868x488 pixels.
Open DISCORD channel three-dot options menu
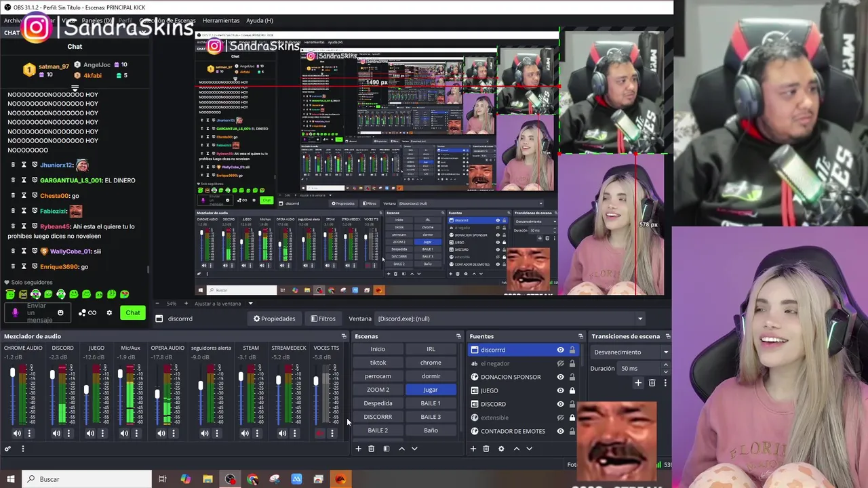[x=68, y=433]
